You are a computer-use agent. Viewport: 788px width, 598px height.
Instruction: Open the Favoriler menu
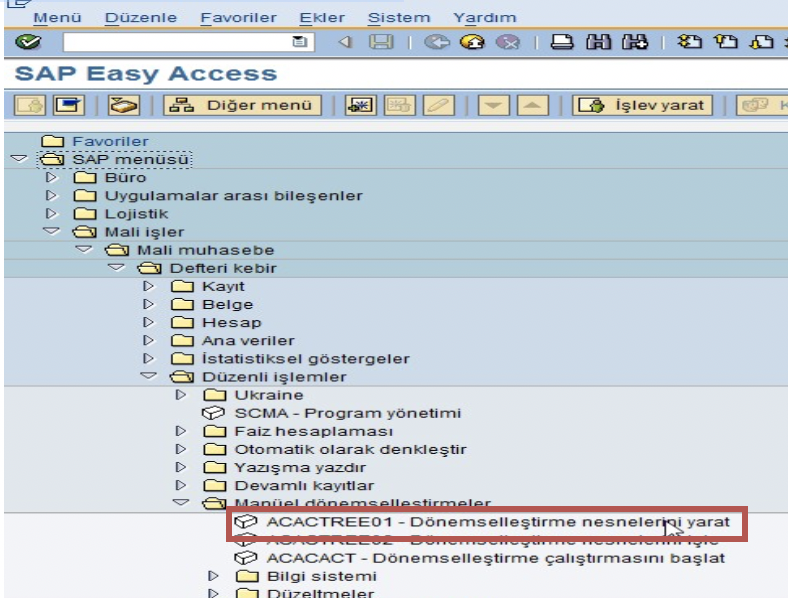coord(238,18)
